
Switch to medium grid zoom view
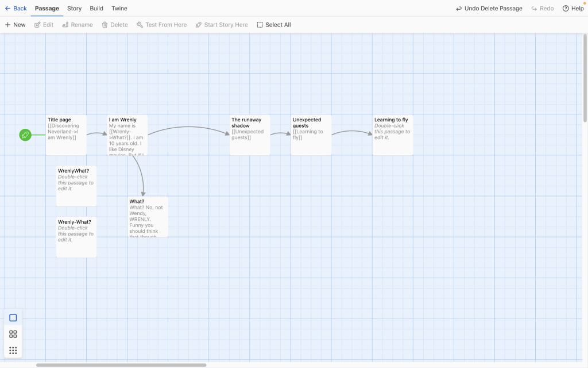point(13,334)
